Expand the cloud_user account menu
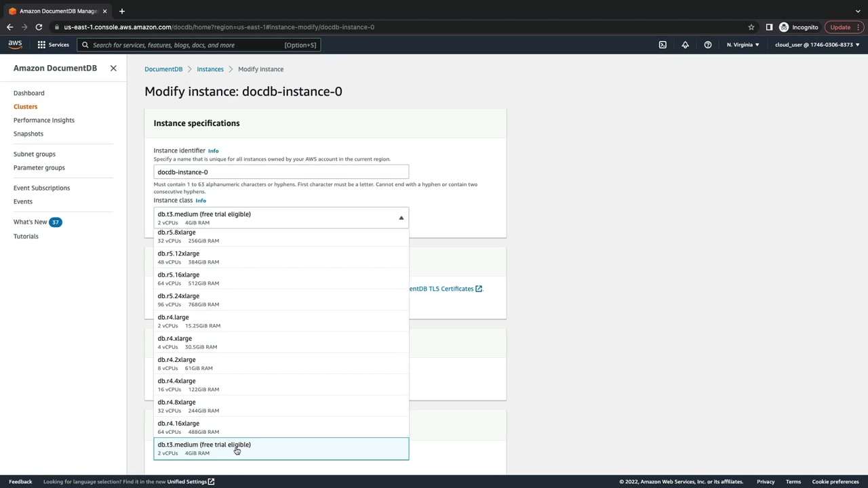This screenshot has height=488, width=868. coord(816,45)
